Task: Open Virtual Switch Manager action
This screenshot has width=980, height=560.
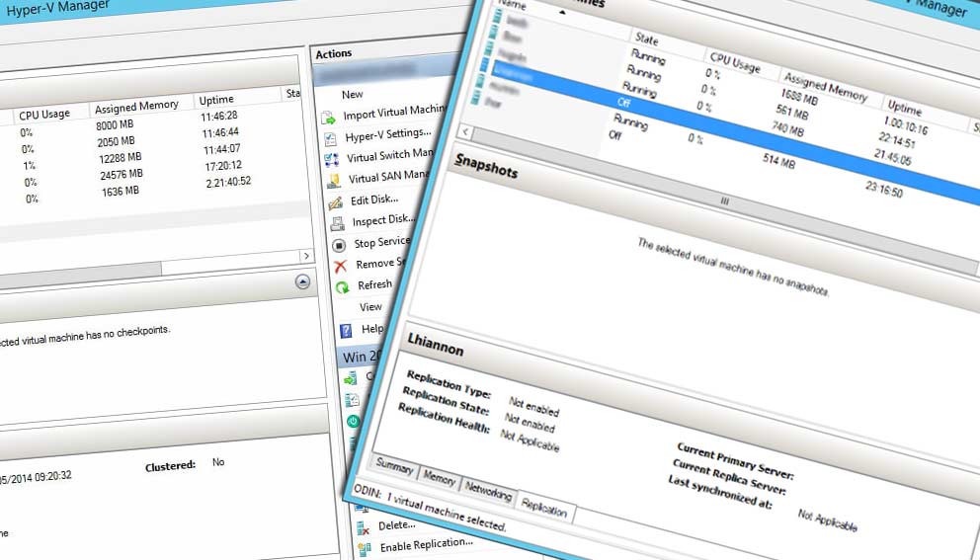Action: 390,155
